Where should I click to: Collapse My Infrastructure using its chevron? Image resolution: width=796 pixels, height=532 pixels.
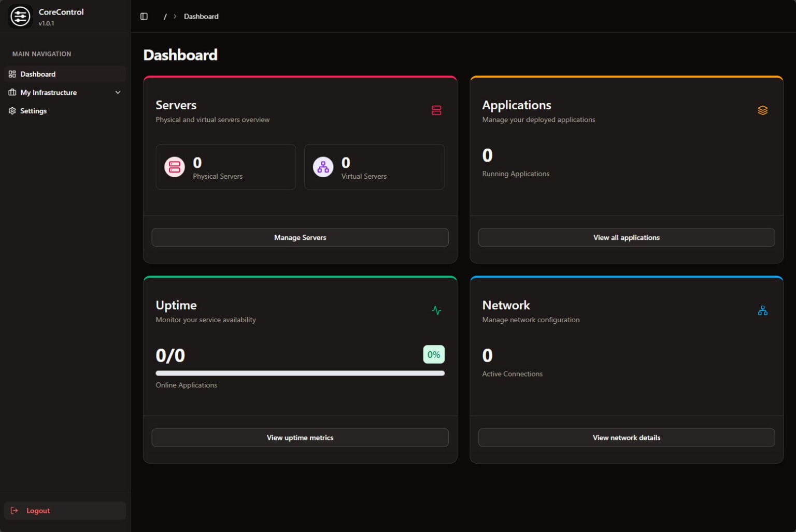point(118,92)
